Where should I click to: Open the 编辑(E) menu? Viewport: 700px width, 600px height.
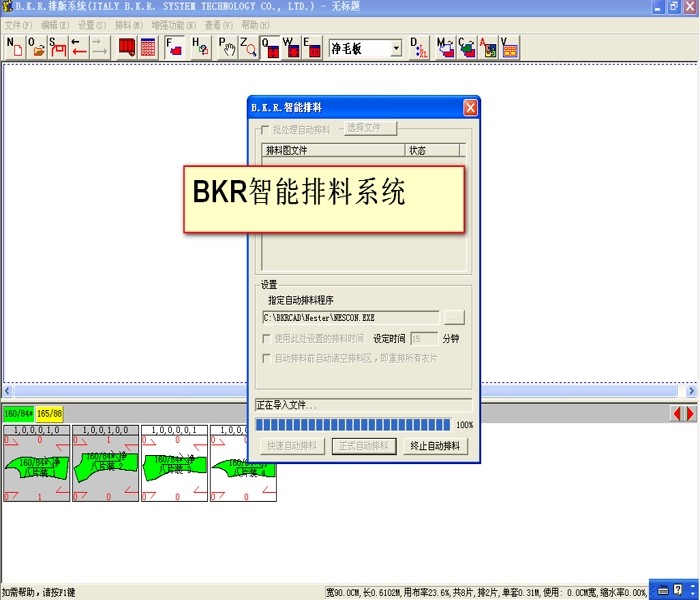coord(55,25)
